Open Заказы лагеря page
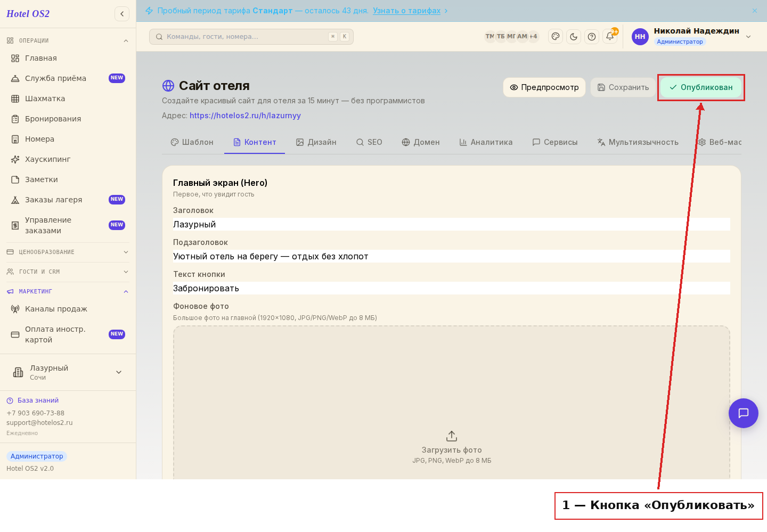767x532 pixels. pos(68,200)
